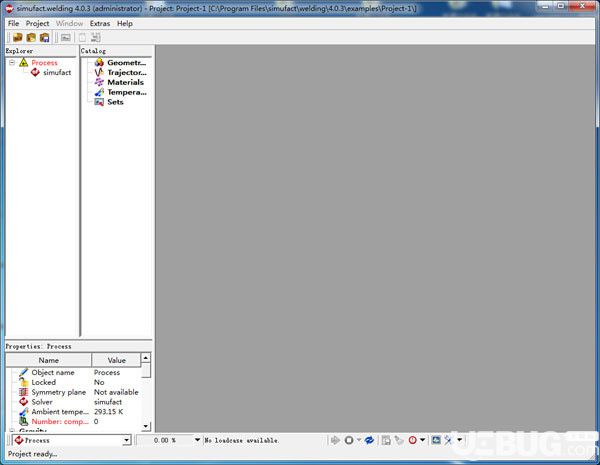Viewport: 600px width, 465px height.
Task: Click the picture snapshot toolbar icon
Action: click(x=66, y=38)
